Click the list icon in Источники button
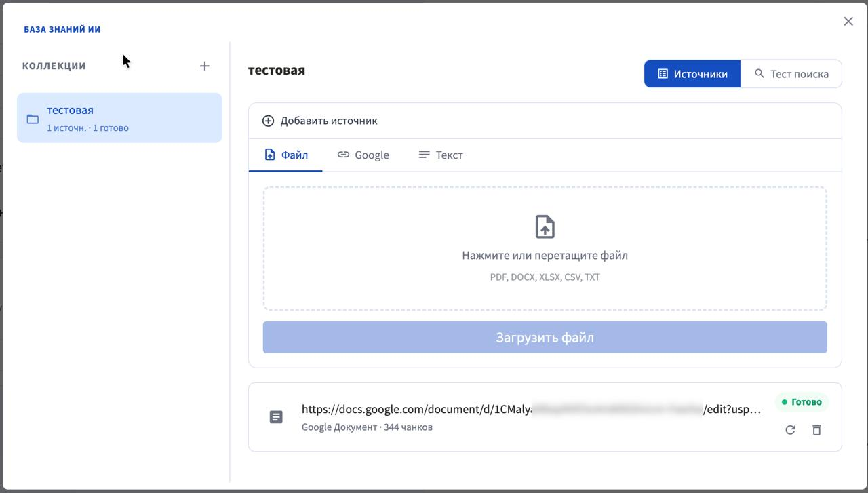868x493 pixels. click(x=663, y=74)
